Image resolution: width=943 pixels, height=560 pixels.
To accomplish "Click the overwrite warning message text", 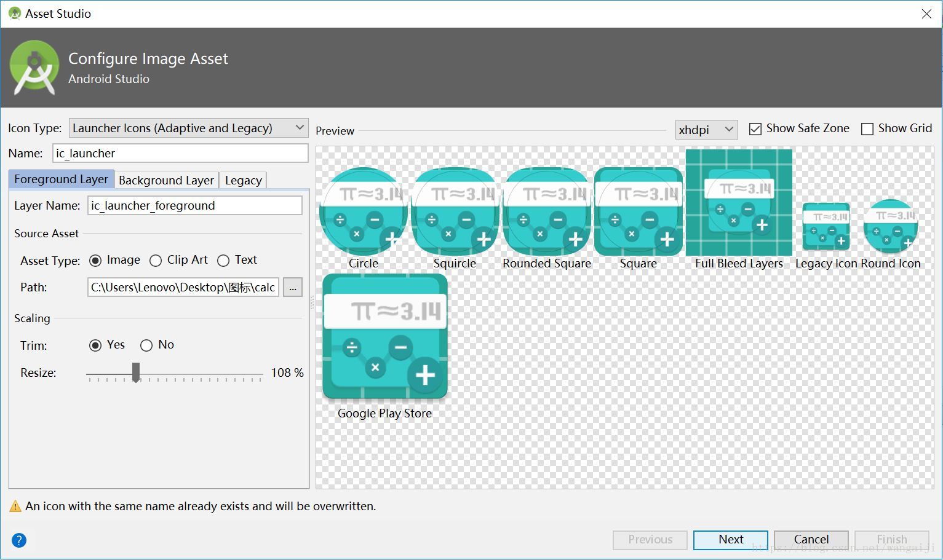I will pos(201,507).
